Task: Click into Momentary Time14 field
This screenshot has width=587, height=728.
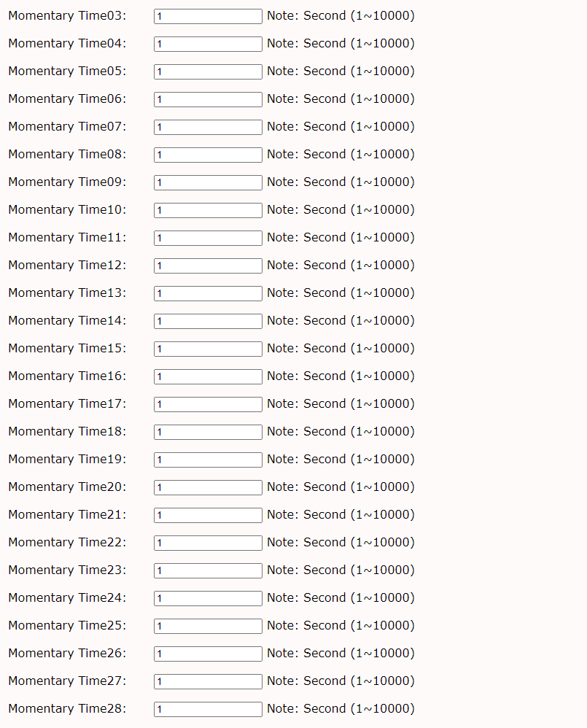Action: click(x=208, y=321)
